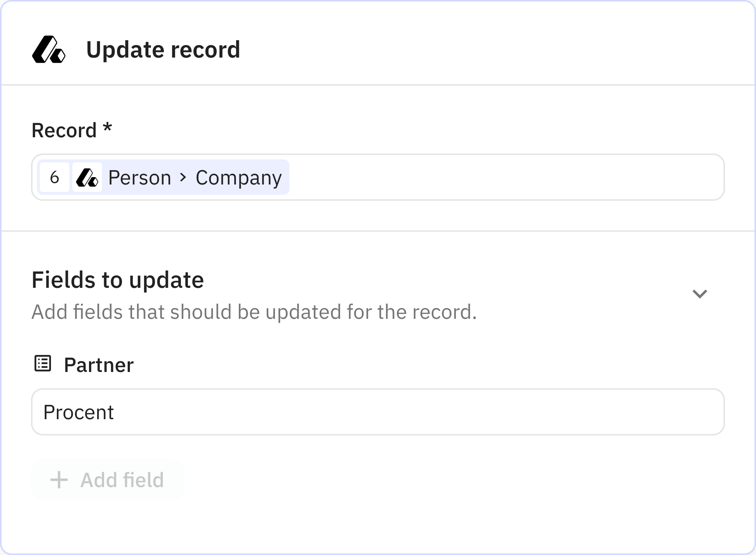Open the Partner field value dropdown
This screenshot has height=555, width=756.
(x=378, y=411)
